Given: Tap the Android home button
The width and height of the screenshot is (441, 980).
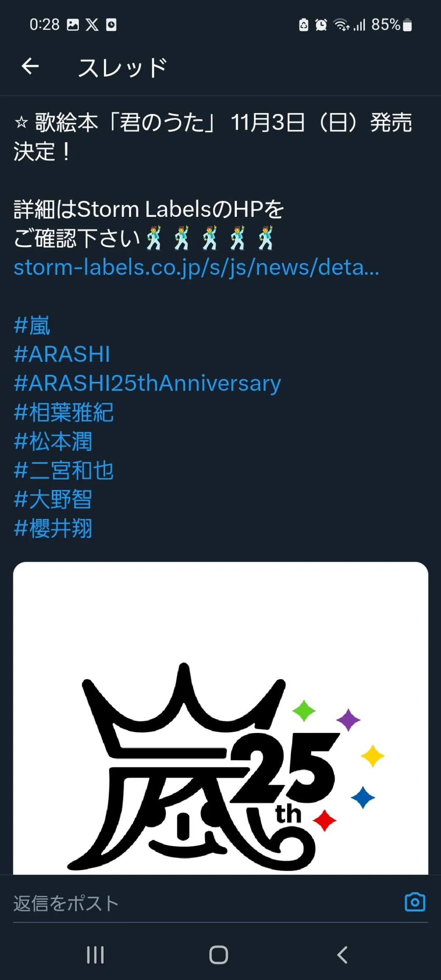Looking at the screenshot, I should (x=219, y=955).
